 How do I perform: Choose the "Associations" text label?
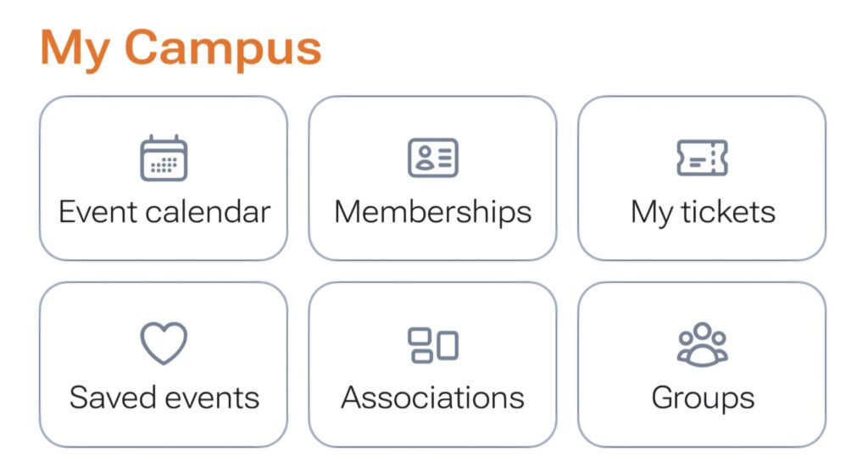tap(433, 398)
